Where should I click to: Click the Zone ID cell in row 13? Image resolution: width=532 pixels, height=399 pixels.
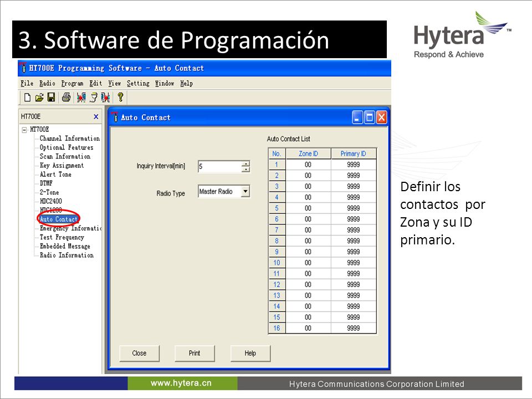[x=308, y=295]
